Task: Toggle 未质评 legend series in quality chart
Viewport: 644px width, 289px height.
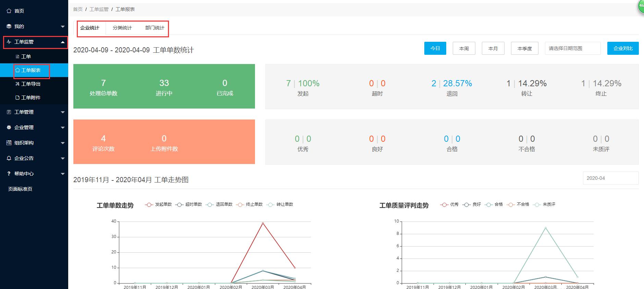Action: click(x=545, y=204)
